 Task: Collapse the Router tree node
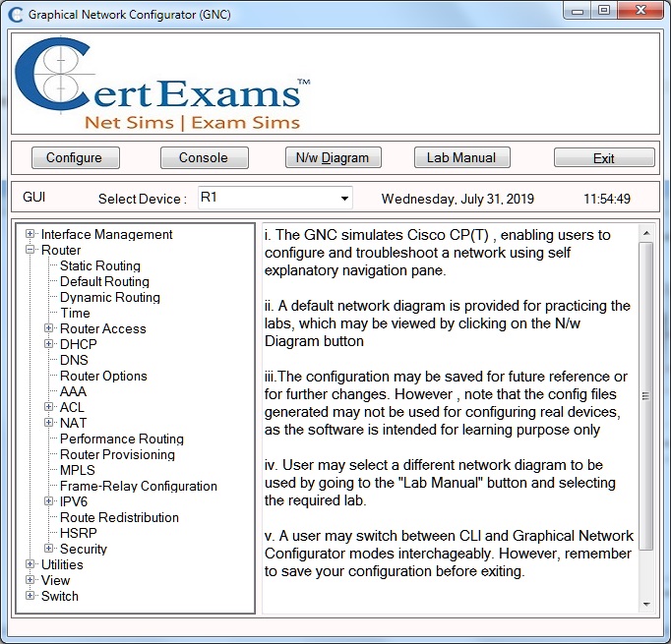tap(30, 250)
